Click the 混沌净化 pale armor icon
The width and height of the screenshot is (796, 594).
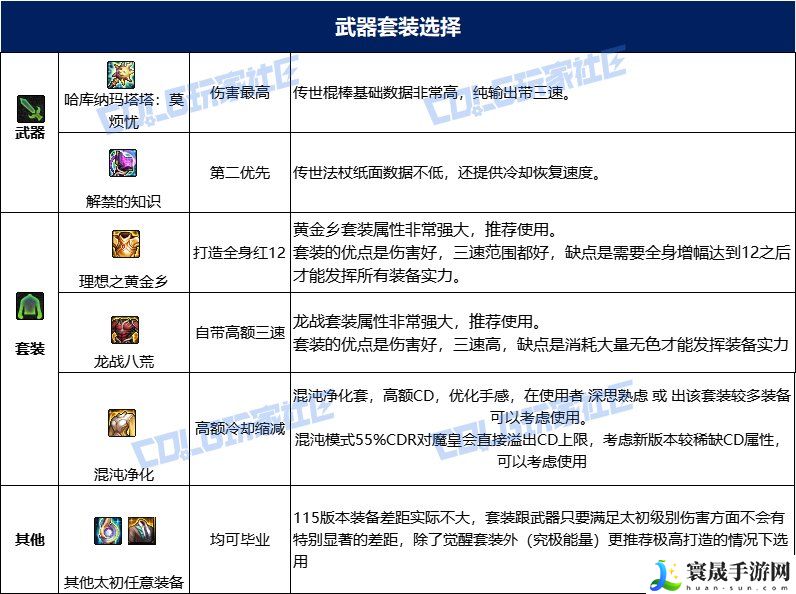tap(122, 422)
